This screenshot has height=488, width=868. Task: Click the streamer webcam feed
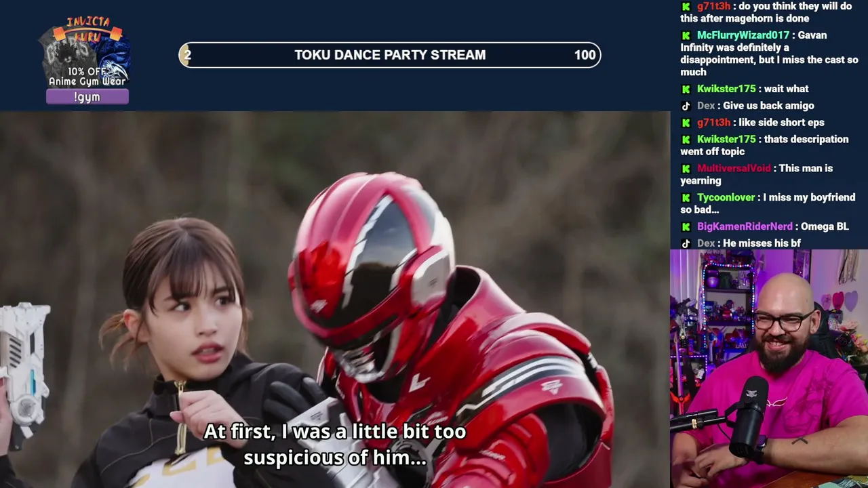point(769,369)
